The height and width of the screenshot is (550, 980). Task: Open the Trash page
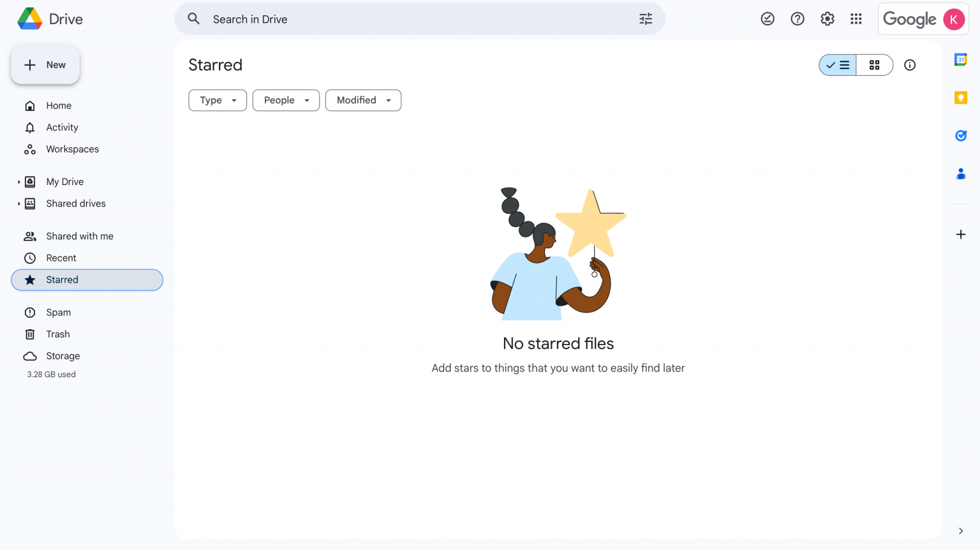pyautogui.click(x=57, y=334)
